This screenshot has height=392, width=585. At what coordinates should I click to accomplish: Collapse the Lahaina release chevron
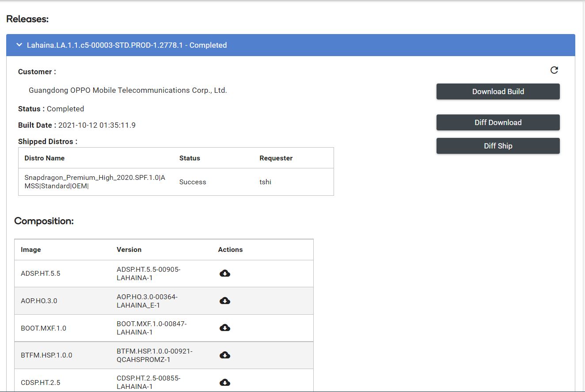19,45
